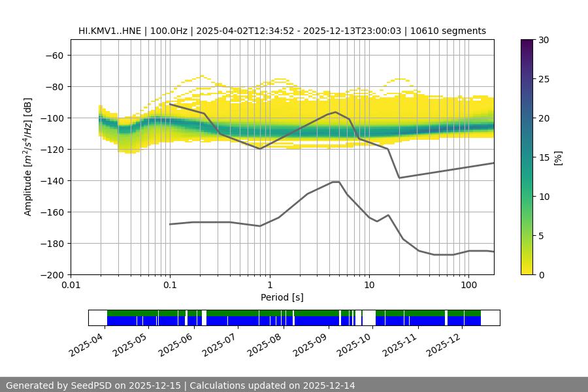
Task: Click the colorbar [%] axis label
Action: point(557,157)
